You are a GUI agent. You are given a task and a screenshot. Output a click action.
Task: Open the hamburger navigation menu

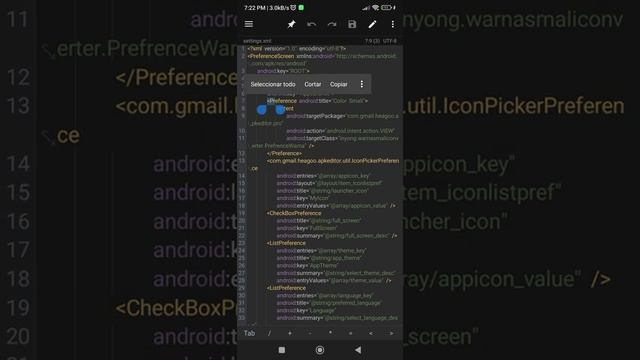(x=249, y=24)
